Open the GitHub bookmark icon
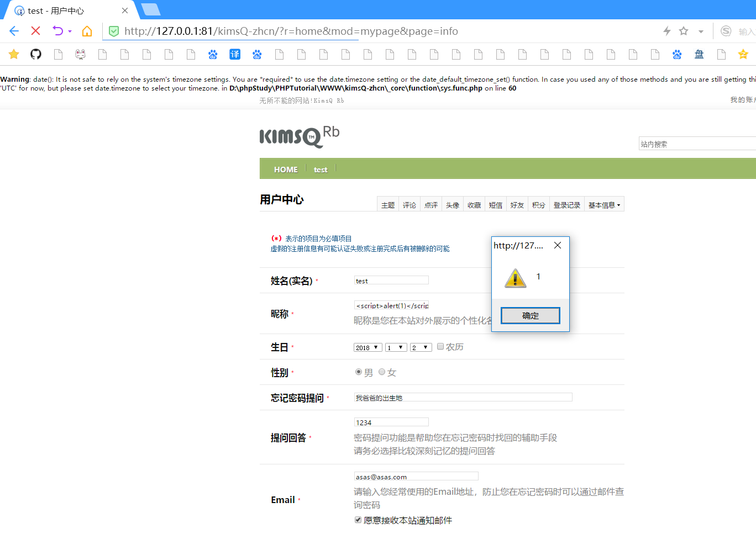 tap(36, 54)
